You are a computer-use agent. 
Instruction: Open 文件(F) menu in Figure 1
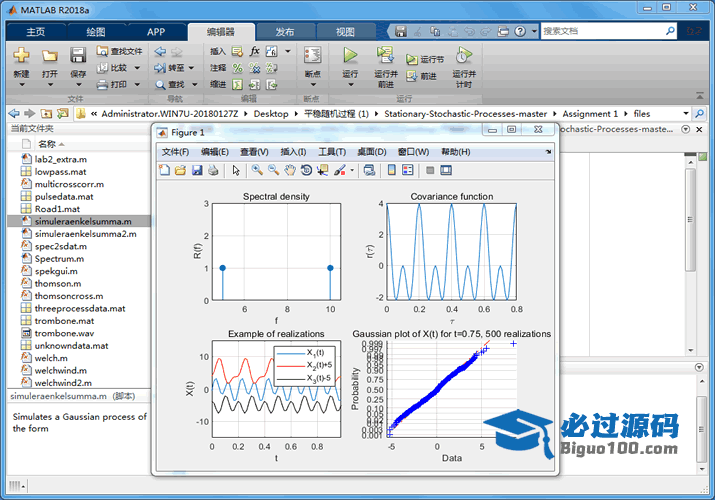tap(175, 152)
